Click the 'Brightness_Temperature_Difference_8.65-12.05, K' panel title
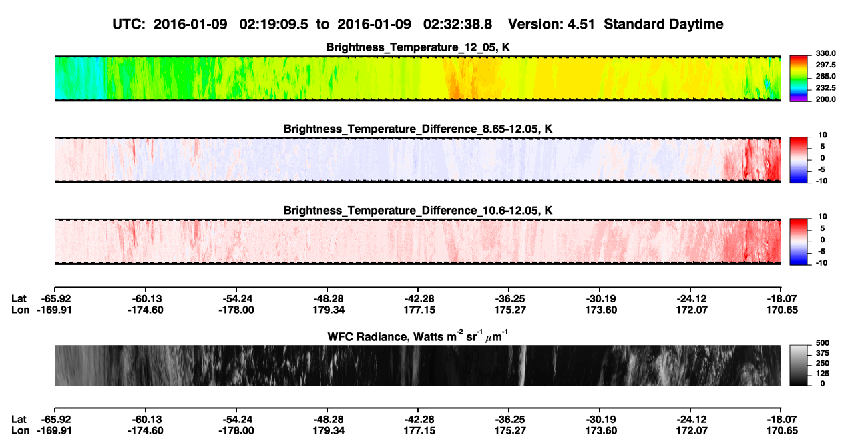The image size is (868, 445). 418,129
